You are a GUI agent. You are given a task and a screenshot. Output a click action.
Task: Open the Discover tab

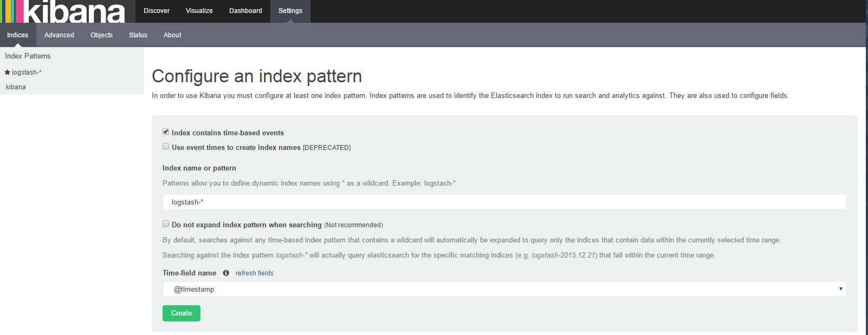[157, 11]
